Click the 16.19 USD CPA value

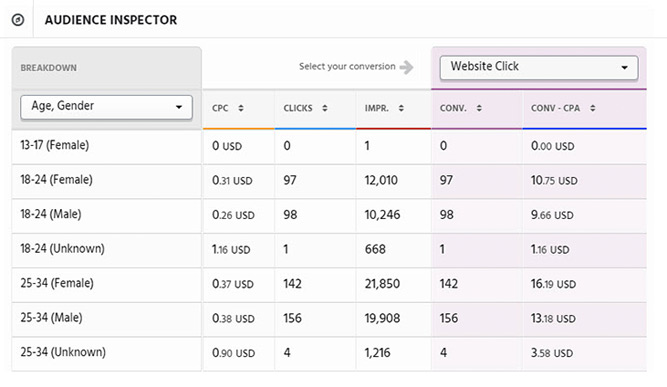click(553, 284)
